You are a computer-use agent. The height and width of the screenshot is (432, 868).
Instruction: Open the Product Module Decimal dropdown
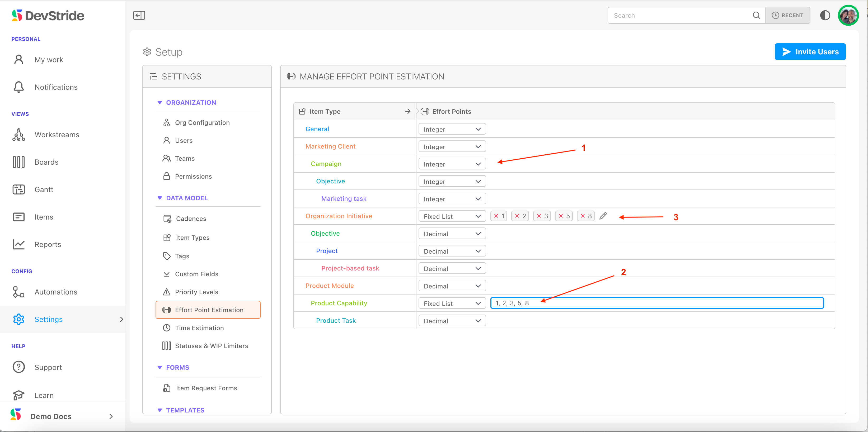pyautogui.click(x=452, y=286)
